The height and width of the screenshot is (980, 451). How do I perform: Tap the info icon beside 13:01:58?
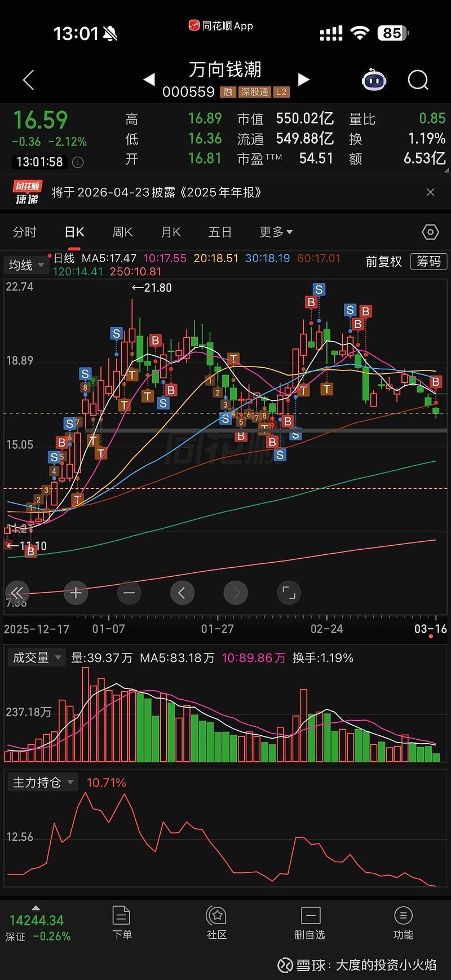[x=78, y=162]
